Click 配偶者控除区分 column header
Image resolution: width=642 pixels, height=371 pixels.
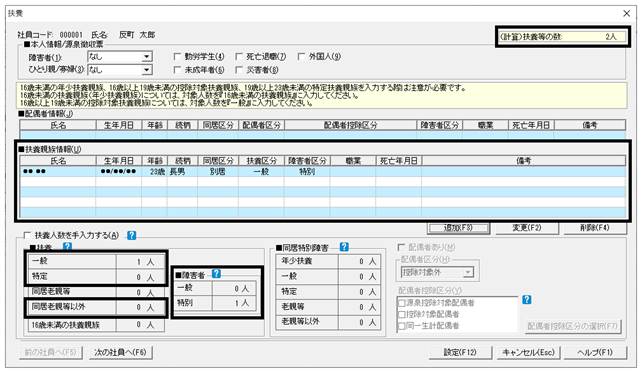coord(350,125)
